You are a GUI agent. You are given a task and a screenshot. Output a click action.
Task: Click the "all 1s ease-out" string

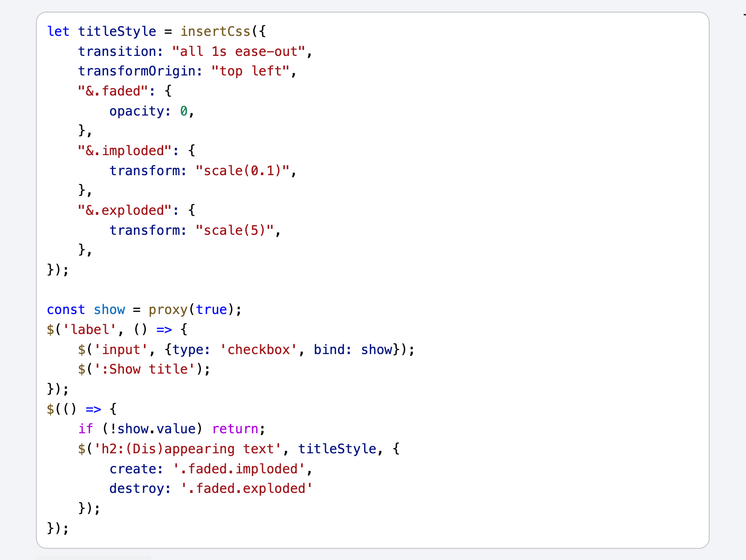pos(238,51)
